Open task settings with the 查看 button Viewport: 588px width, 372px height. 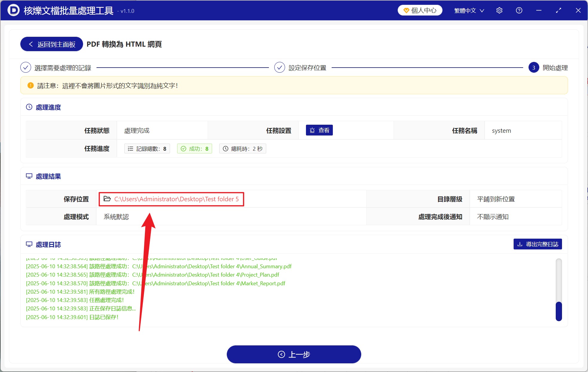pyautogui.click(x=319, y=130)
